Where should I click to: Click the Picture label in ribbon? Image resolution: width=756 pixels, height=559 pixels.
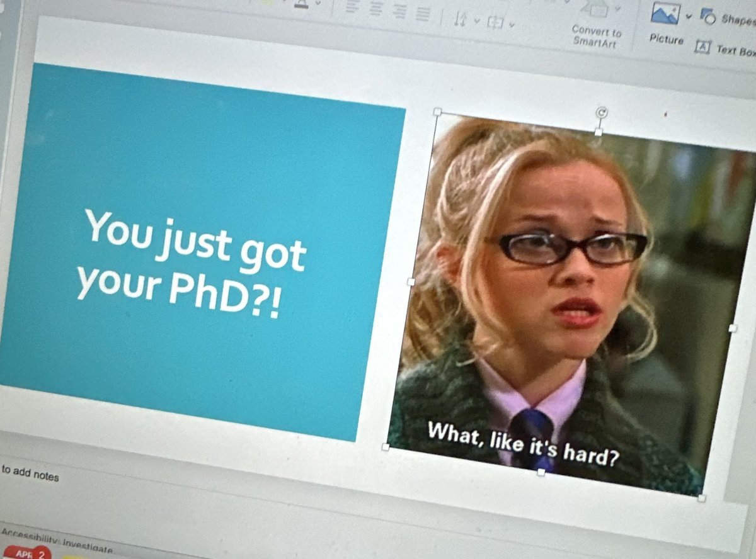pos(666,39)
